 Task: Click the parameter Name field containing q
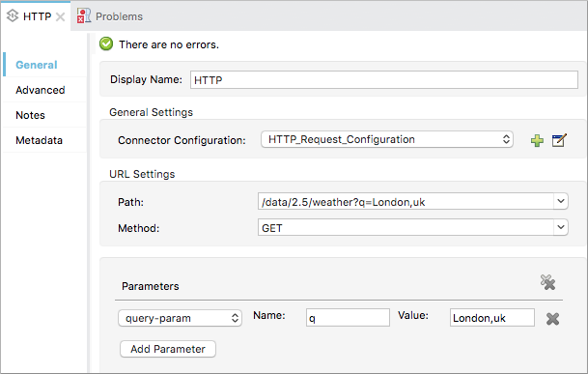click(348, 318)
